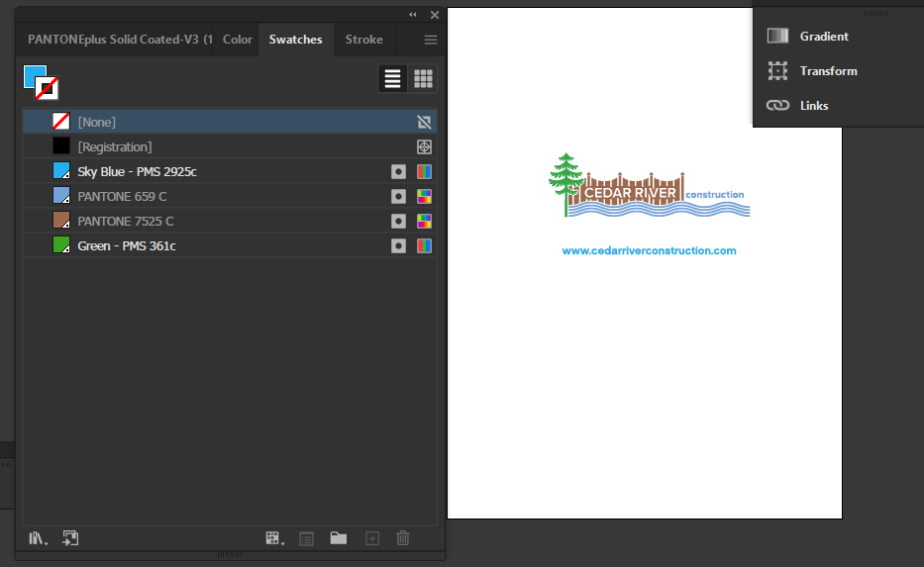Click the panel bottom resize gripper

230,555
